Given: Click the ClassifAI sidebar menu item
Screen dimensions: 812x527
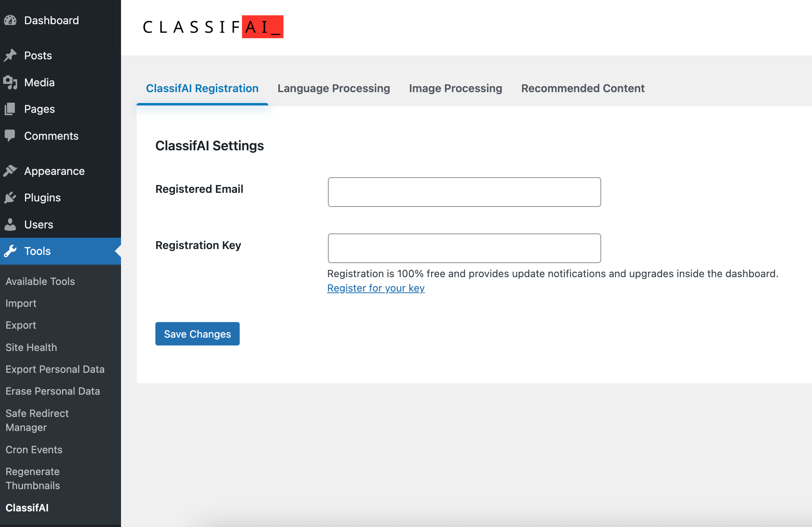Looking at the screenshot, I should tap(27, 507).
